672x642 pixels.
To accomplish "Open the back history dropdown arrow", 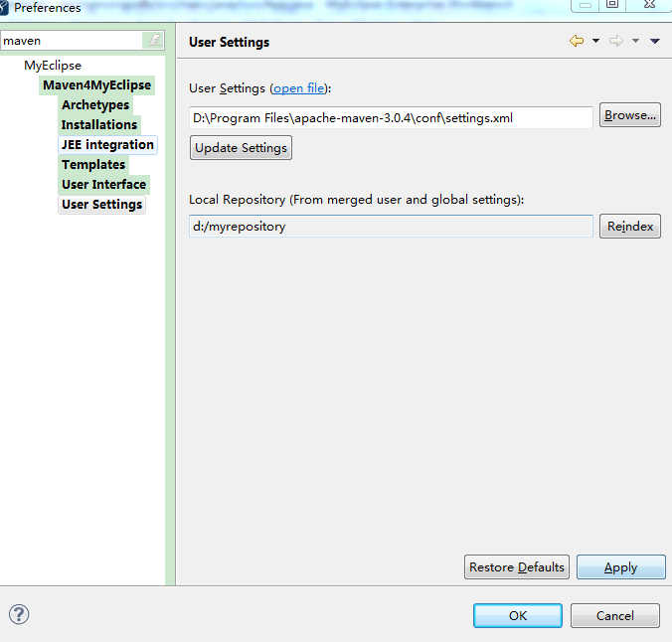I will click(x=595, y=41).
